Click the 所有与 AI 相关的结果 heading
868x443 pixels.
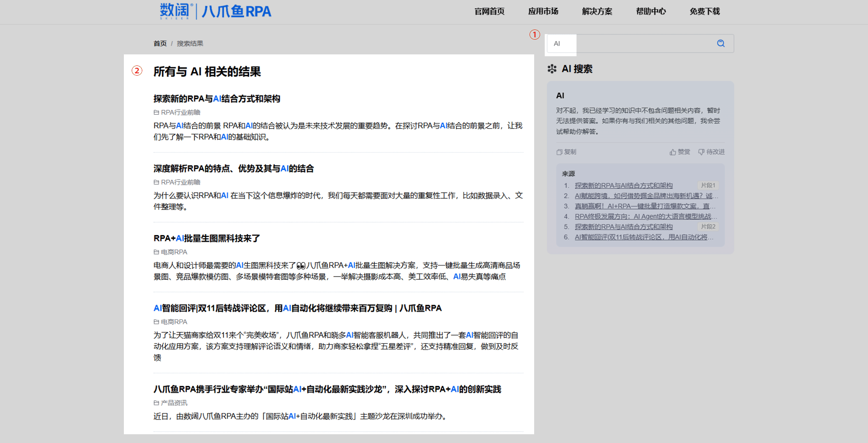(x=207, y=71)
